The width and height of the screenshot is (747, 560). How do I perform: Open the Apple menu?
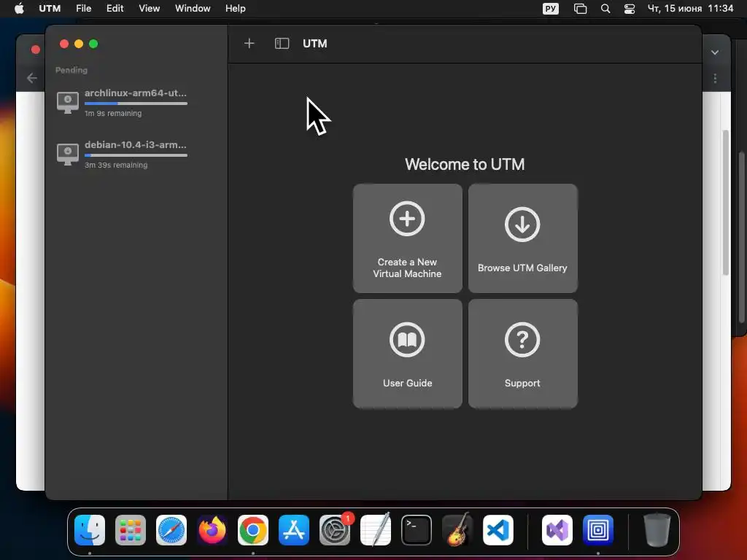(19, 9)
